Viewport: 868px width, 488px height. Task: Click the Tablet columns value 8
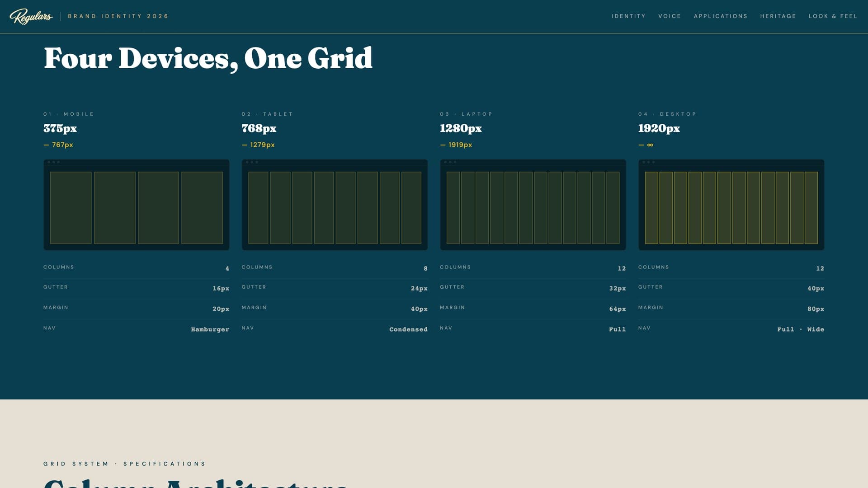[425, 268]
